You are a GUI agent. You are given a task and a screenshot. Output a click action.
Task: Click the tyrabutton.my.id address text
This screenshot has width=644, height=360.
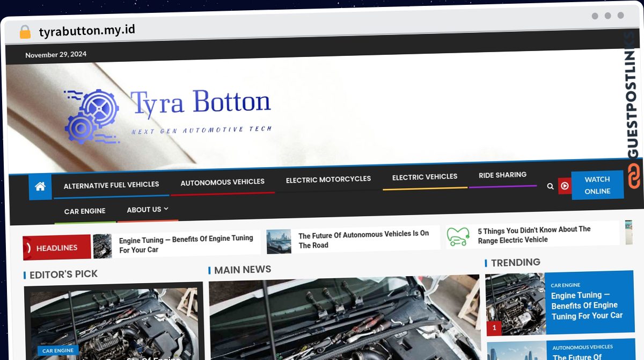[87, 31]
